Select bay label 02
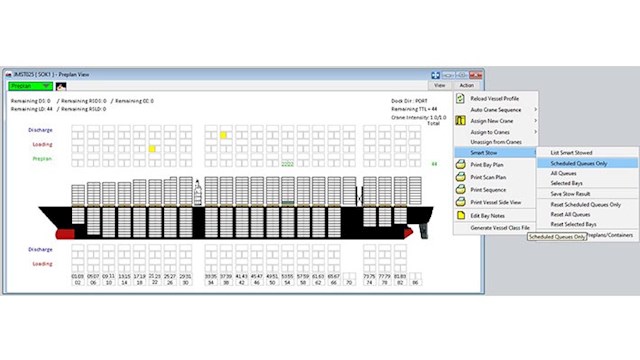Image resolution: width=640 pixels, height=360 pixels. click(x=78, y=282)
